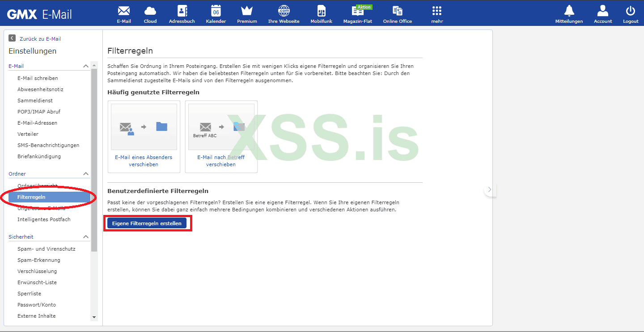The height and width of the screenshot is (332, 644).
Task: Click the Häufig genutzte Filterregeln heading
Action: point(153,92)
